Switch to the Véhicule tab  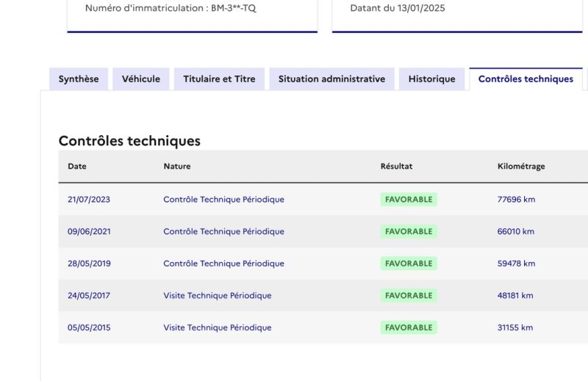tap(141, 79)
